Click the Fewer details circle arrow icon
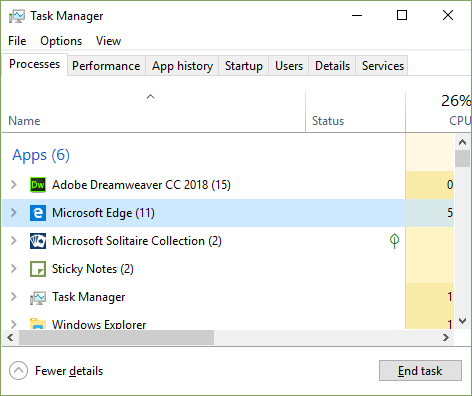 coord(18,371)
